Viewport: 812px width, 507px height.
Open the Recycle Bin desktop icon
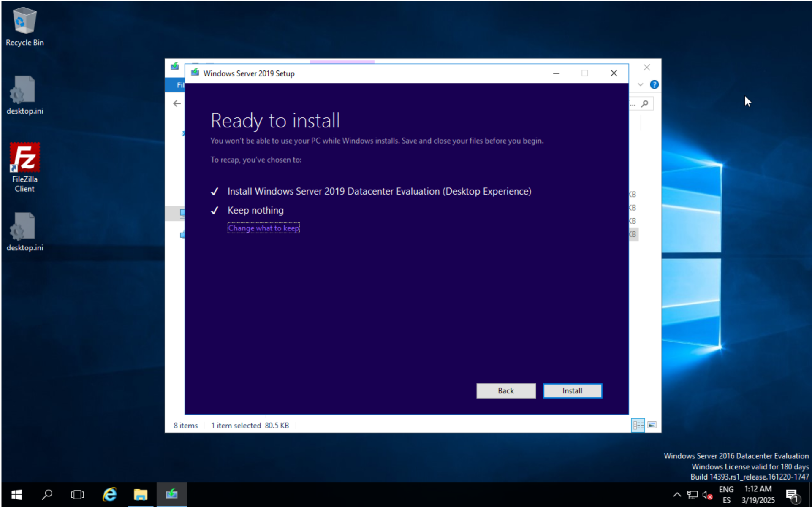(24, 26)
